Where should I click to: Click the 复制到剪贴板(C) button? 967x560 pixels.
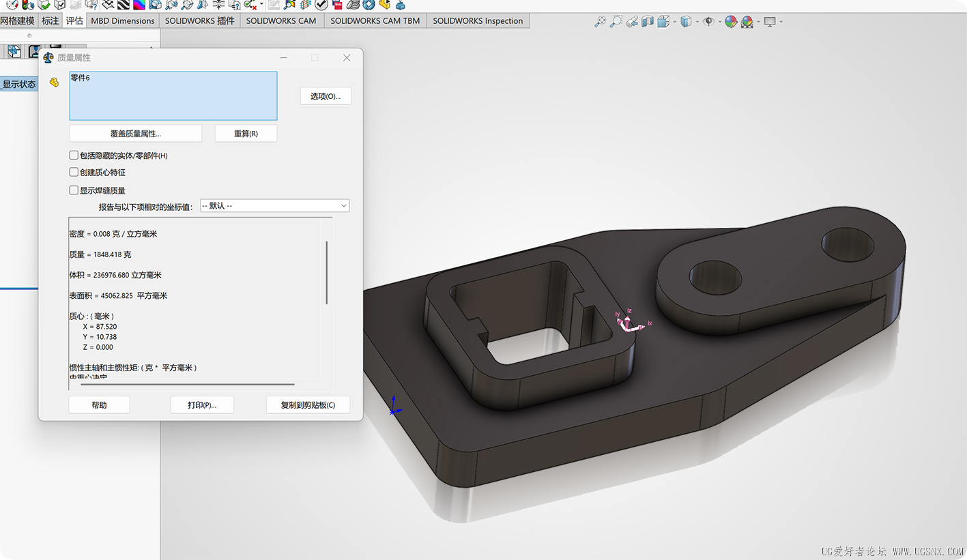pos(308,405)
